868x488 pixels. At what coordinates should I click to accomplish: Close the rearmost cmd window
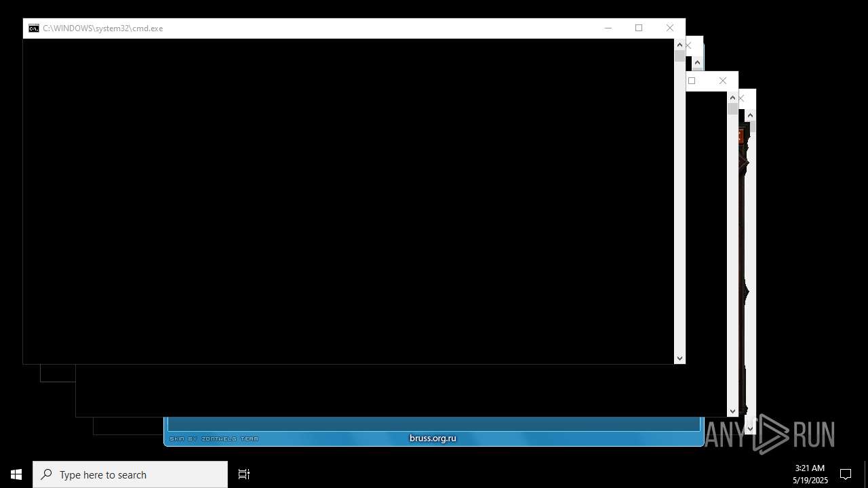[x=741, y=98]
